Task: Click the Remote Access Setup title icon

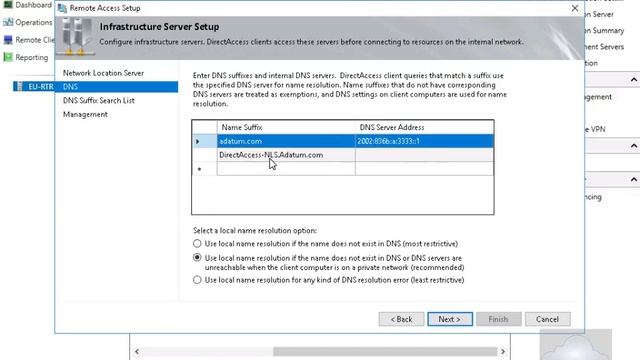Action: point(62,8)
